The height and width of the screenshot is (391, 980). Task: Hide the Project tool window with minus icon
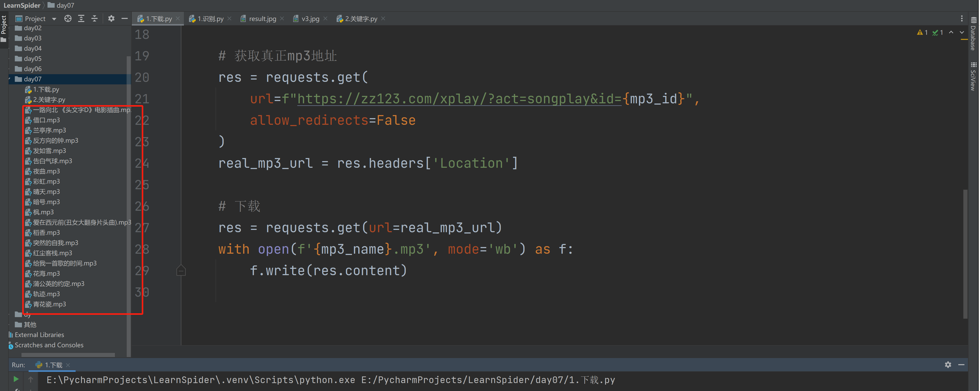(x=124, y=18)
